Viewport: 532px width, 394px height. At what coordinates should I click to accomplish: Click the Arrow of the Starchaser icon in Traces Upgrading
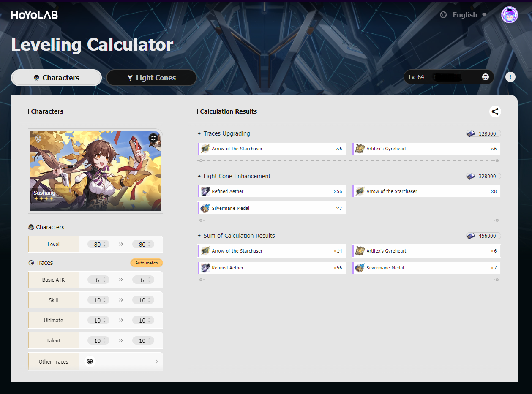pyautogui.click(x=205, y=149)
